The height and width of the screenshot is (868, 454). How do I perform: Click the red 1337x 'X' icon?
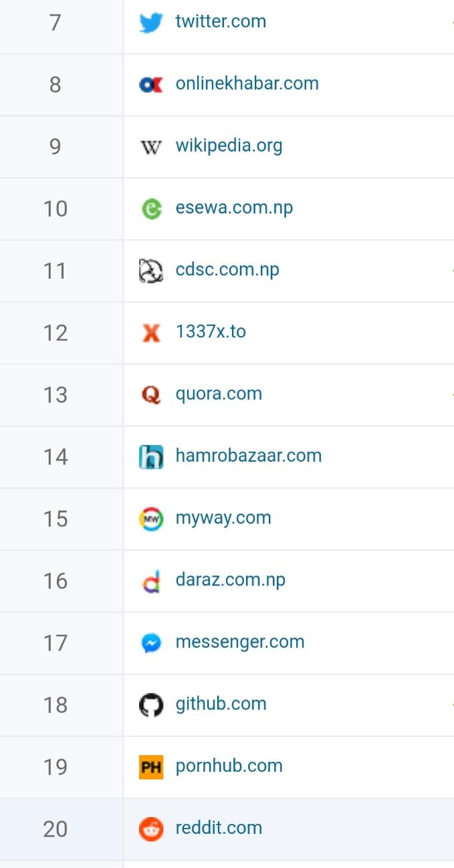coord(151,332)
